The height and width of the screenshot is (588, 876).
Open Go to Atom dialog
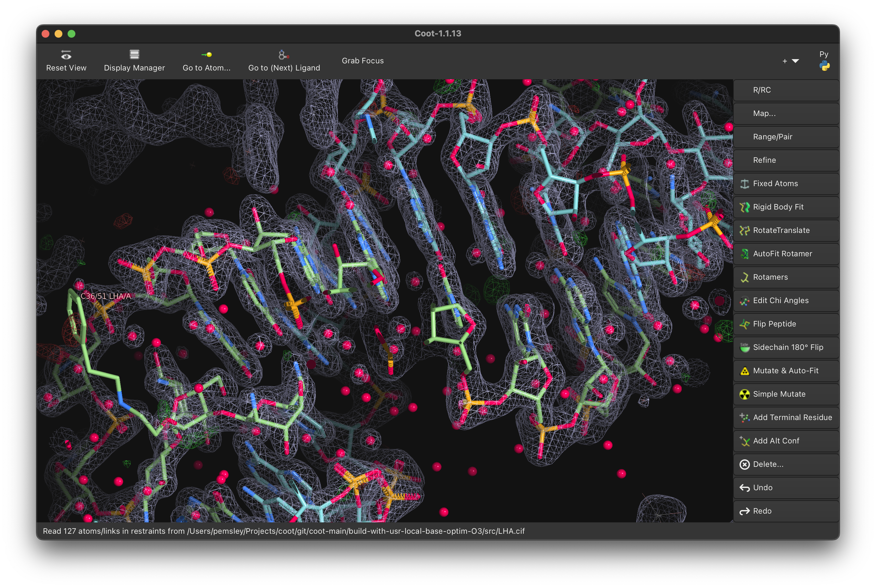(x=206, y=61)
